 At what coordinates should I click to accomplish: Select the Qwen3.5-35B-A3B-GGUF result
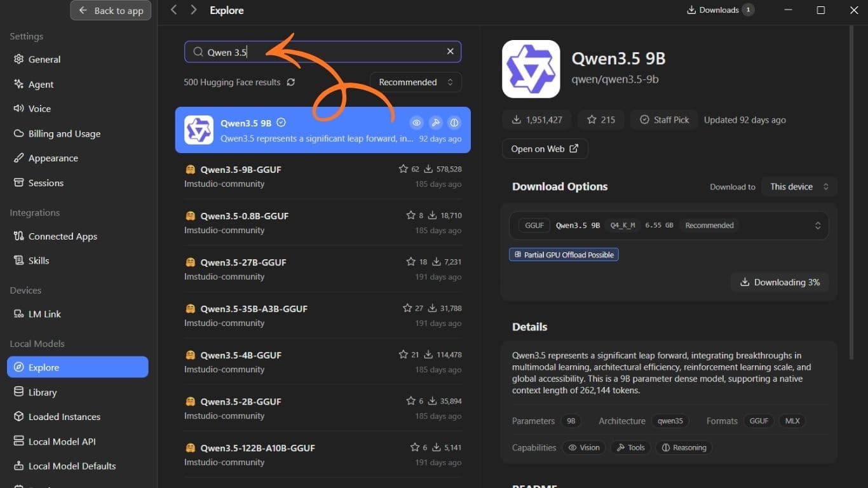point(323,315)
